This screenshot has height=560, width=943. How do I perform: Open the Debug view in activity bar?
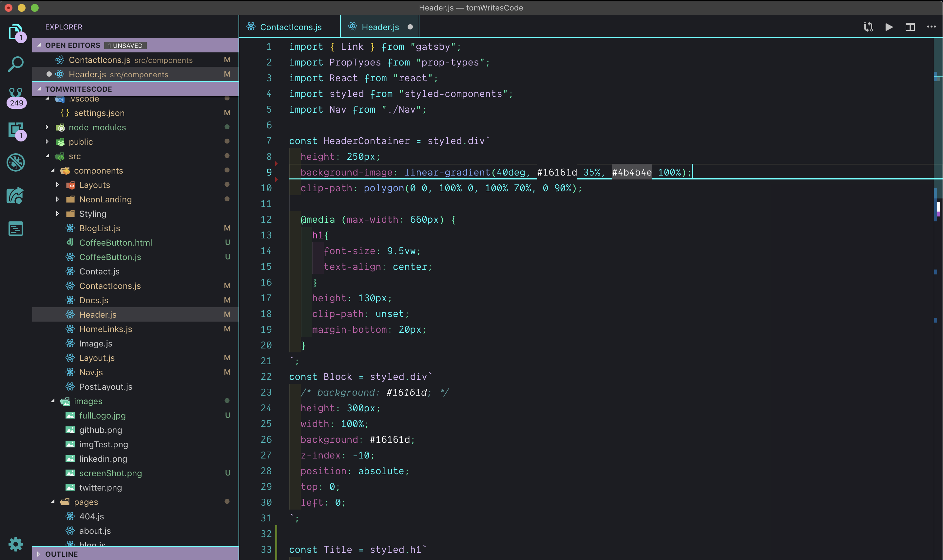tap(15, 163)
